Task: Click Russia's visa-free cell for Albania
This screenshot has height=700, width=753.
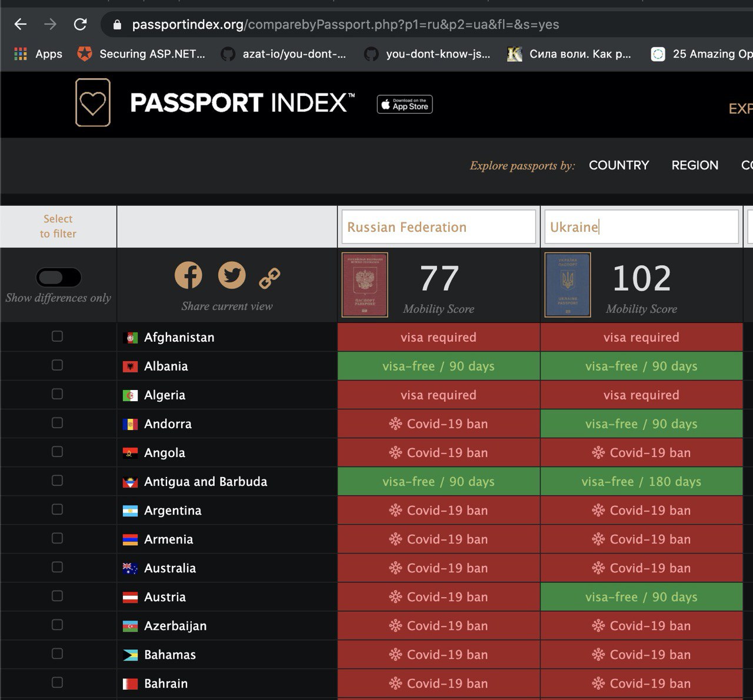Action: [439, 366]
